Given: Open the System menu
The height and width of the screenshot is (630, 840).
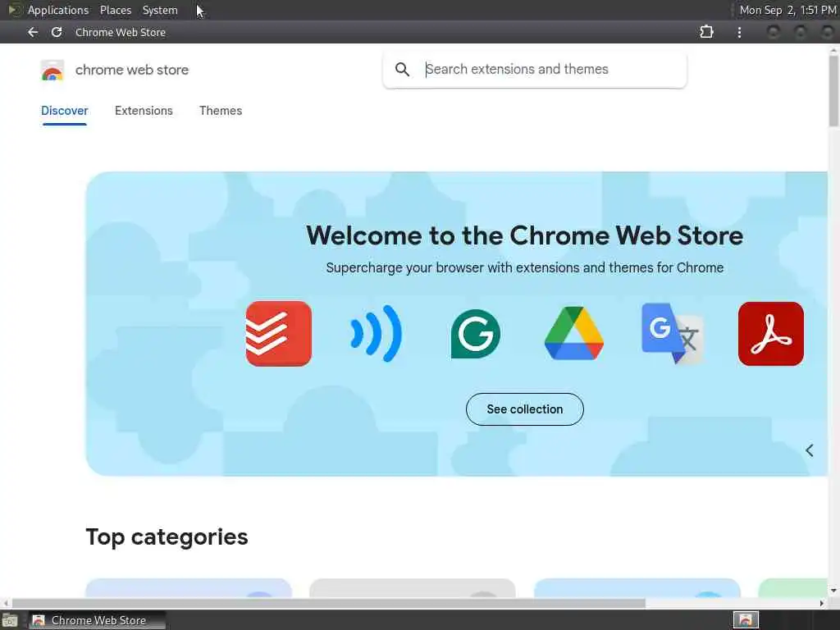Looking at the screenshot, I should coord(160,10).
